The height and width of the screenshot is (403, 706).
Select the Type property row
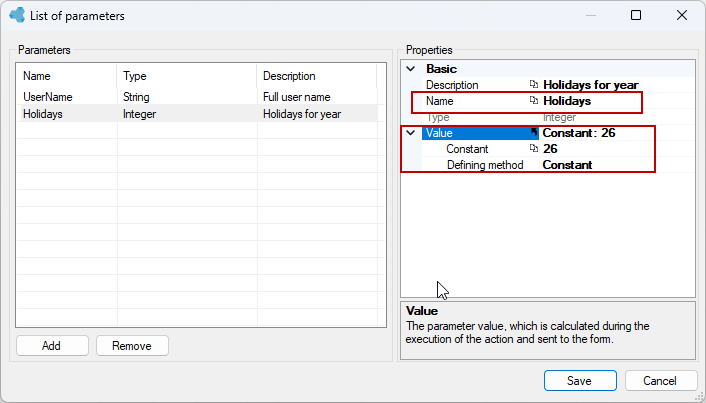(558, 117)
